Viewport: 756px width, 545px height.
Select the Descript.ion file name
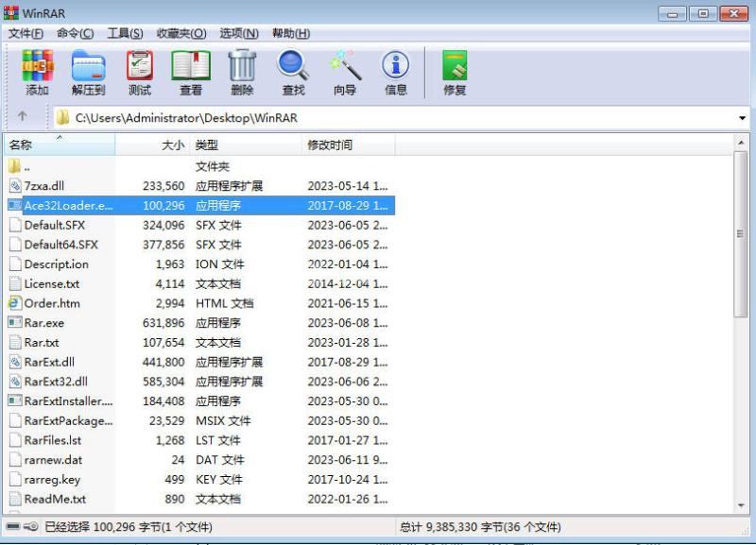click(x=57, y=264)
